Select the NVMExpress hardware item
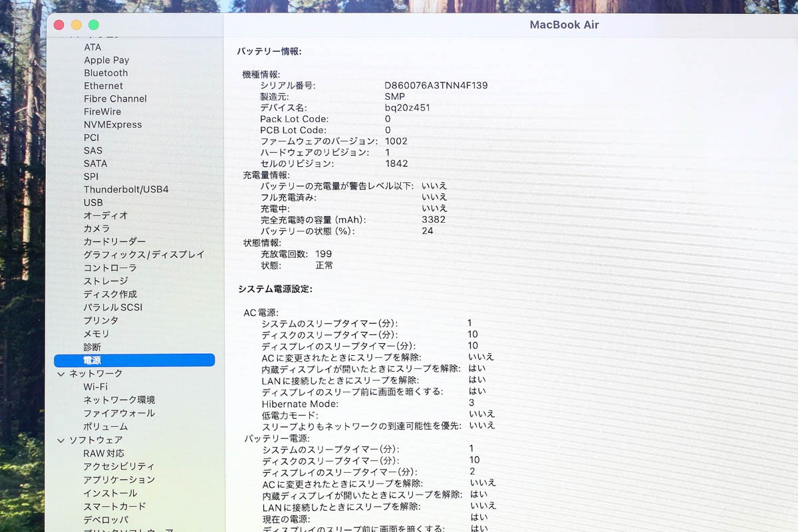The image size is (798, 532). pos(113,124)
